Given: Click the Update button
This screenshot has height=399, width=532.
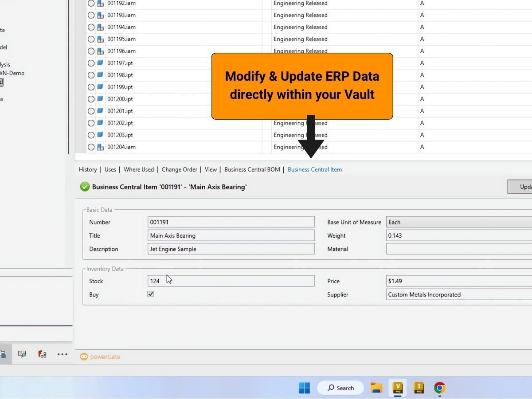Looking at the screenshot, I should (520, 187).
